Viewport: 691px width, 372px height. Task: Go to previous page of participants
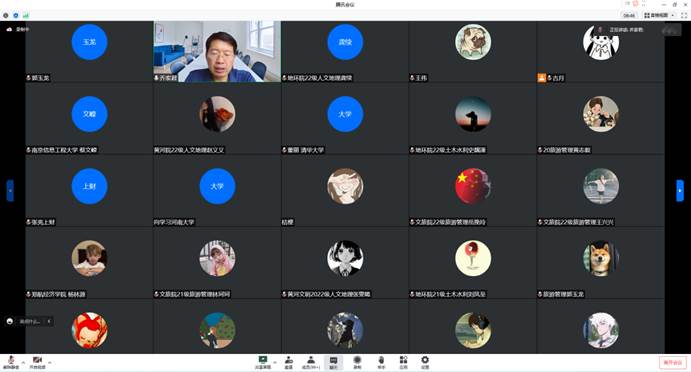point(10,190)
